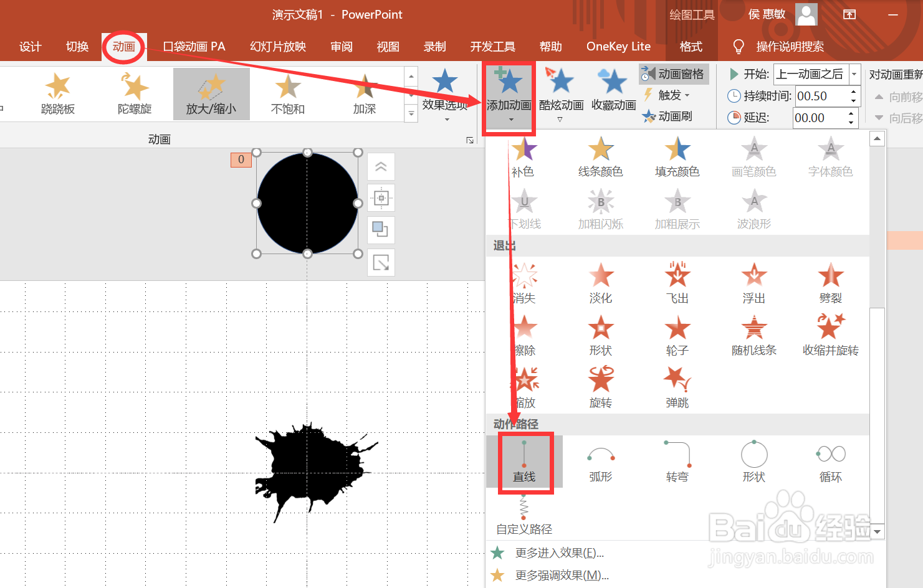The height and width of the screenshot is (588, 923).
Task: Open the 录制 recording tab
Action: click(435, 47)
